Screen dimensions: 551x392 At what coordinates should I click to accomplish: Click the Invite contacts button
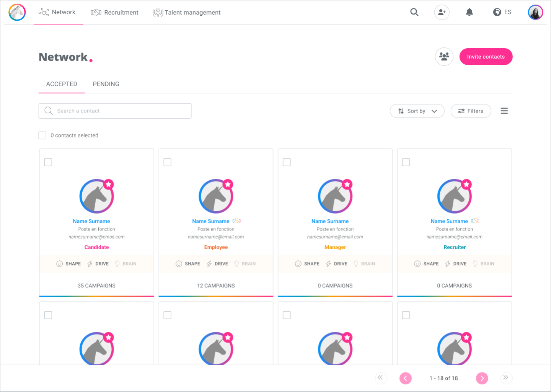(x=486, y=57)
